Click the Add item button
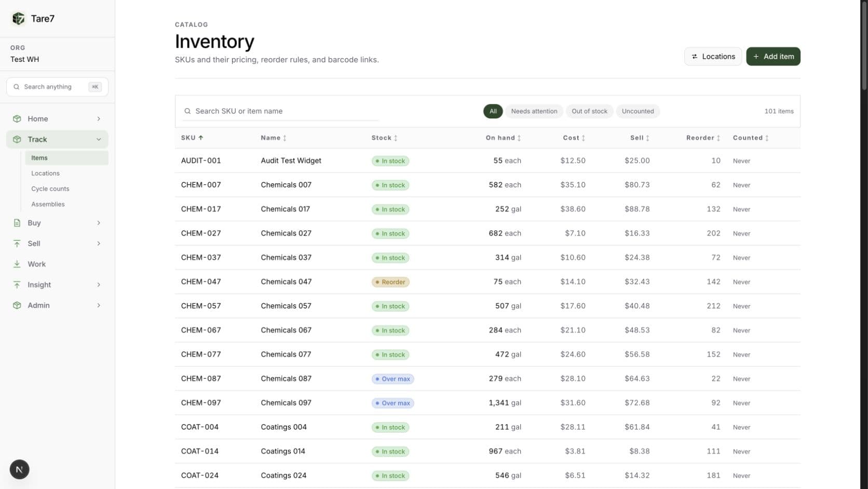 pos(773,57)
